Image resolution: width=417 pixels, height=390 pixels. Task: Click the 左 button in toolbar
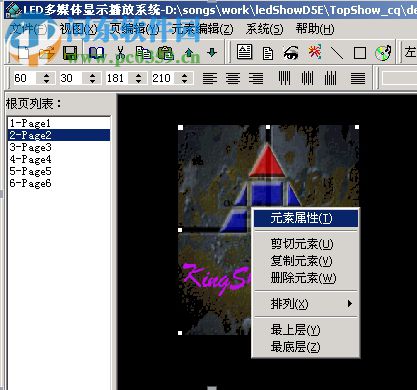pos(410,52)
